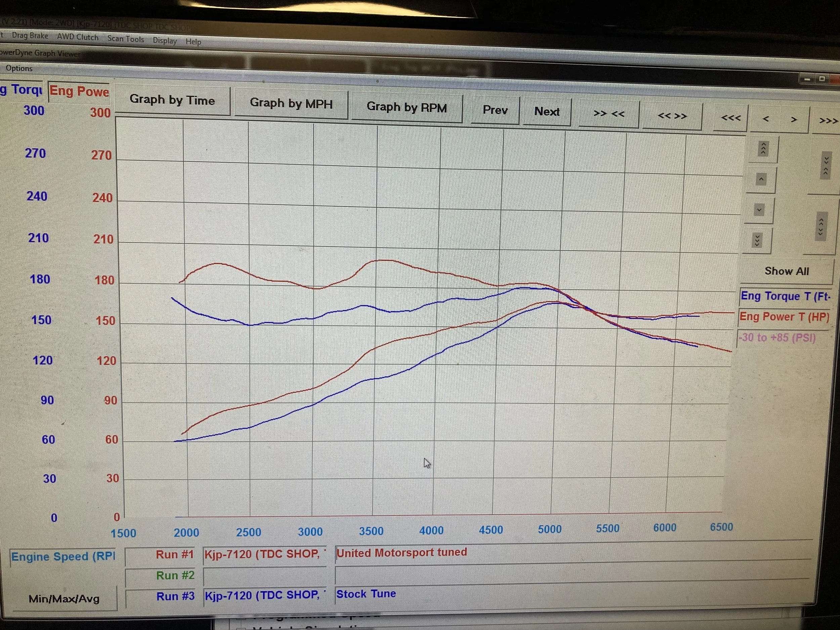
Task: Click the Stock Tune run description field
Action: (x=418, y=594)
